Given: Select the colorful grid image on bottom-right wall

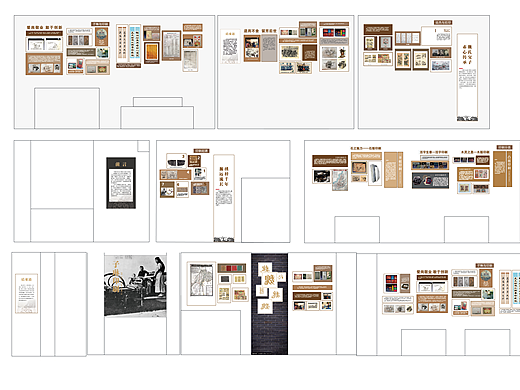Looking at the screenshot, I should [391, 283].
